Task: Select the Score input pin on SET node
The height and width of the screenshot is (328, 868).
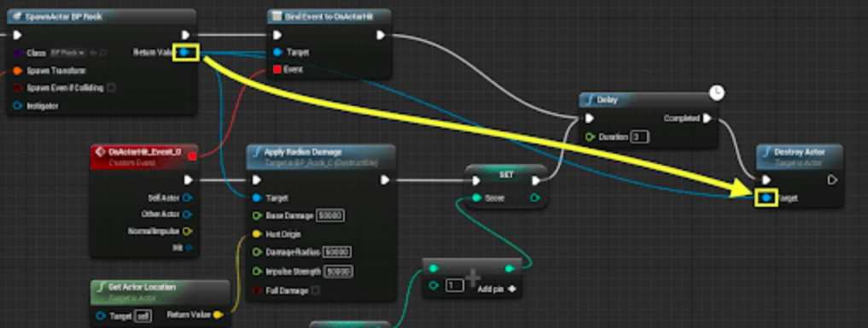Action: (x=476, y=198)
